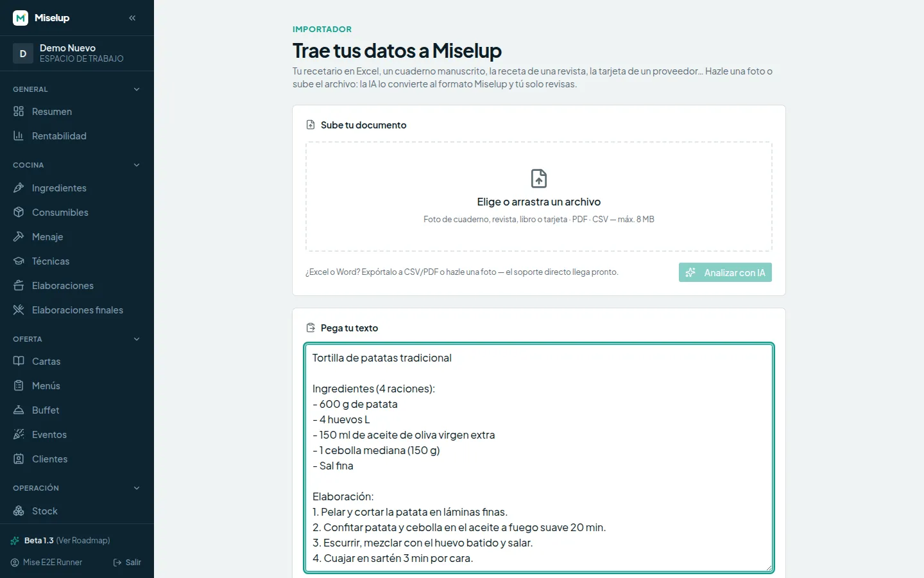Click the Consumibles box icon
This screenshot has height=578, width=924.
click(x=19, y=213)
